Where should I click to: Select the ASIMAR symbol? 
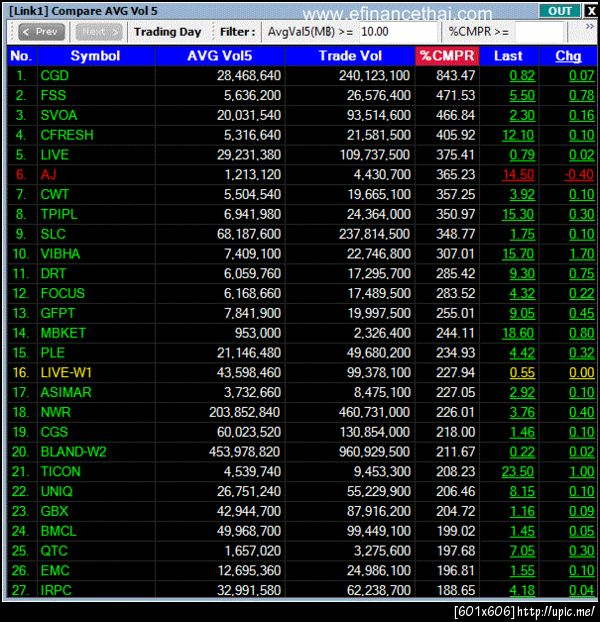(66, 392)
